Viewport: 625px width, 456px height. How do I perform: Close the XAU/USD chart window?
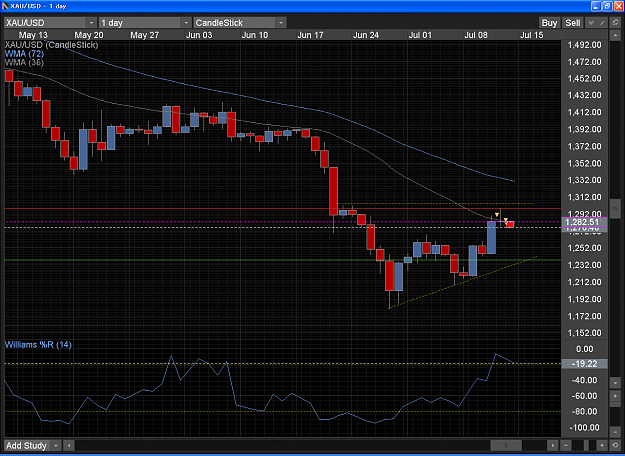click(619, 6)
